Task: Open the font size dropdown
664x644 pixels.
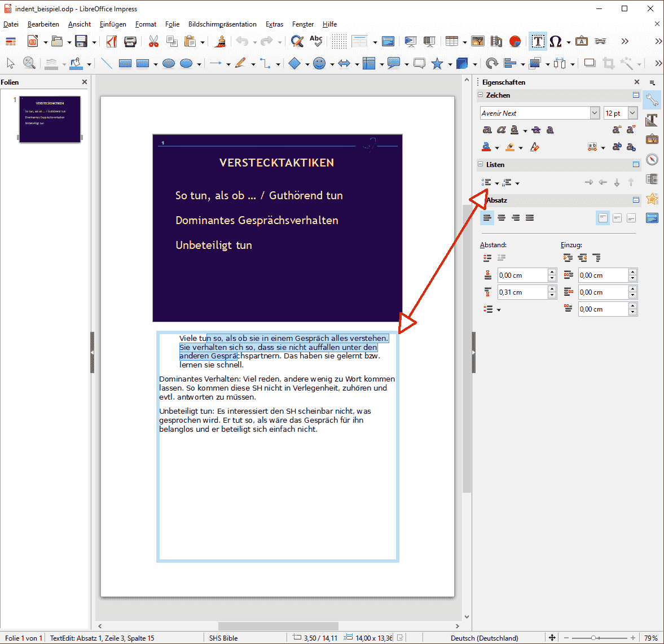Action: [632, 113]
